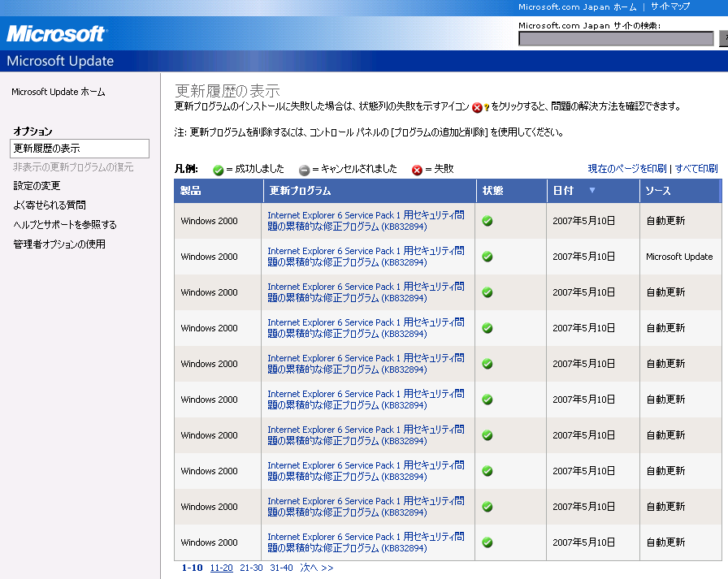Click the date column sort arrow
The image size is (728, 579).
pyautogui.click(x=592, y=191)
